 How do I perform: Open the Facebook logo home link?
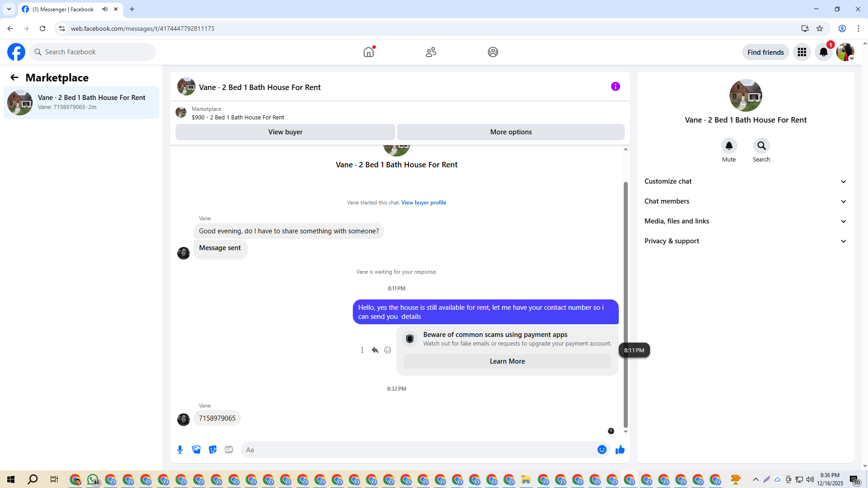coord(16,52)
